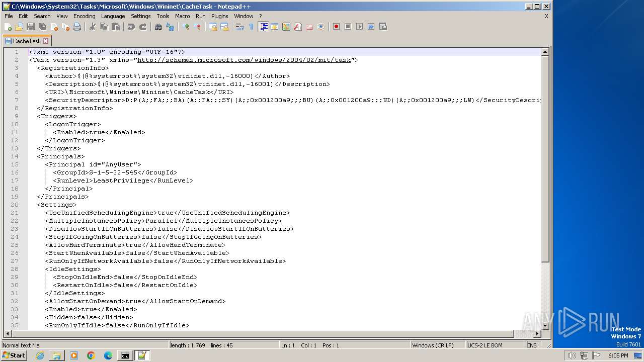Click the Redo toolbar icon
The height and width of the screenshot is (362, 644).
[x=143, y=27]
